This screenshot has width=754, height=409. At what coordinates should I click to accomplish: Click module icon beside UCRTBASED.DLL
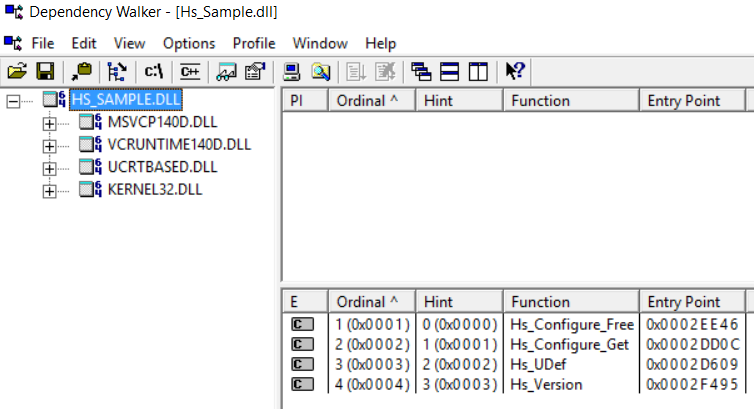point(90,167)
